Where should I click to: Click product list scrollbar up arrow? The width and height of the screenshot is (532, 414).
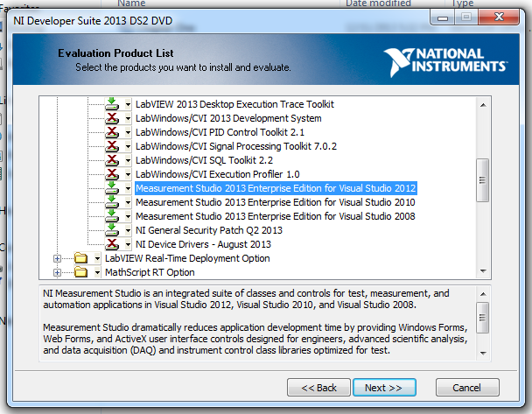tap(483, 105)
